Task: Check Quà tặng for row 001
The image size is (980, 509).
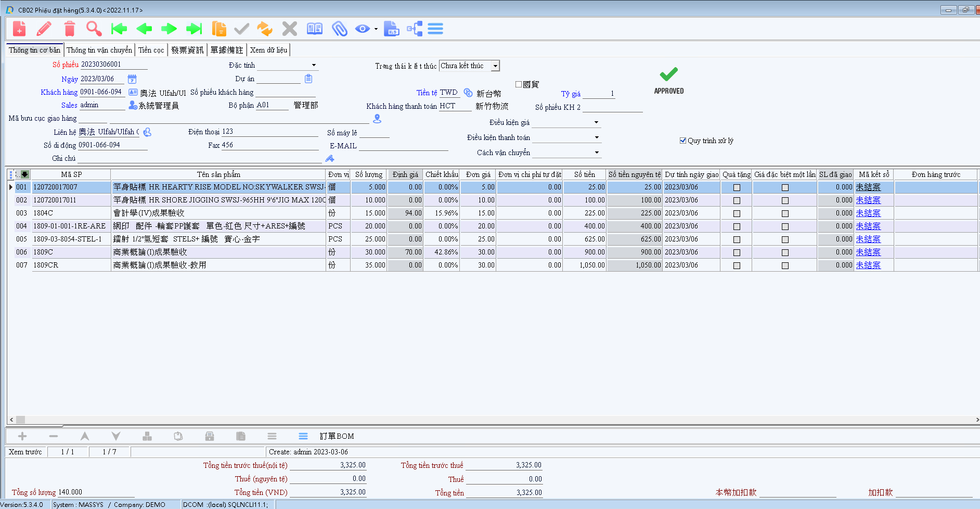Action: coord(737,187)
